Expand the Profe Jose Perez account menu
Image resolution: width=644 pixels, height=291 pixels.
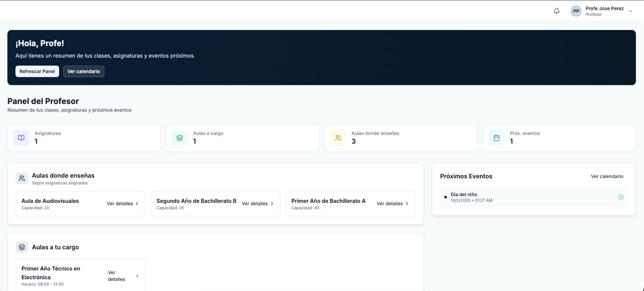(x=630, y=11)
